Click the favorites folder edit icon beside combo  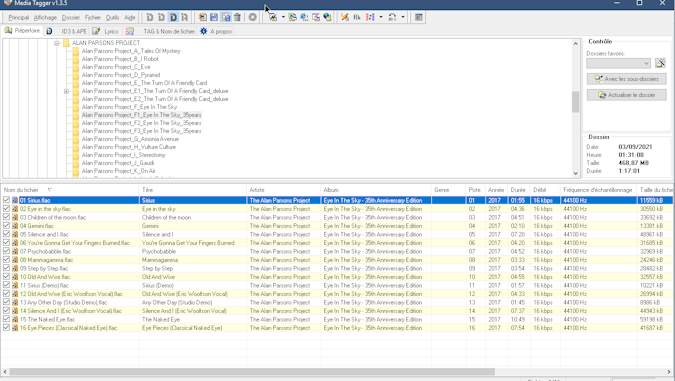click(660, 63)
